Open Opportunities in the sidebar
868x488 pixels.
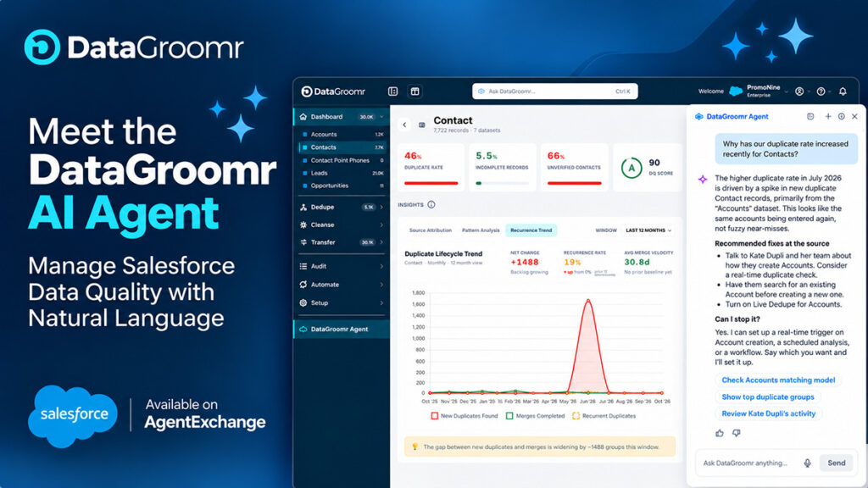coord(342,186)
